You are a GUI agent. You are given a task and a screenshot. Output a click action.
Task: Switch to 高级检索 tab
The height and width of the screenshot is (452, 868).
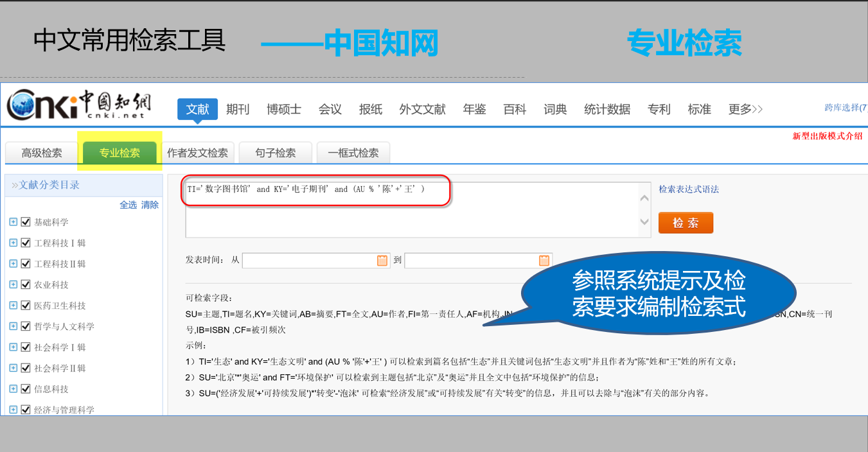point(42,153)
